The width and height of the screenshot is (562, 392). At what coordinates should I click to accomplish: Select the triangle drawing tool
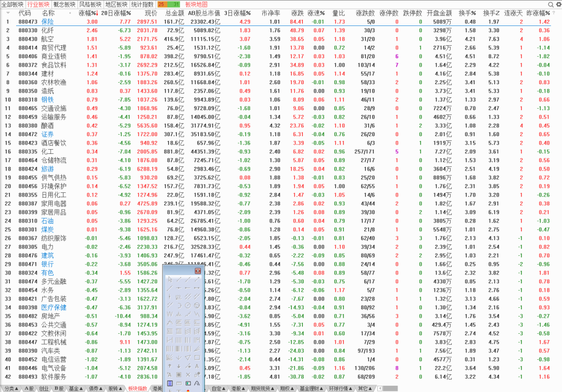click(x=188, y=357)
